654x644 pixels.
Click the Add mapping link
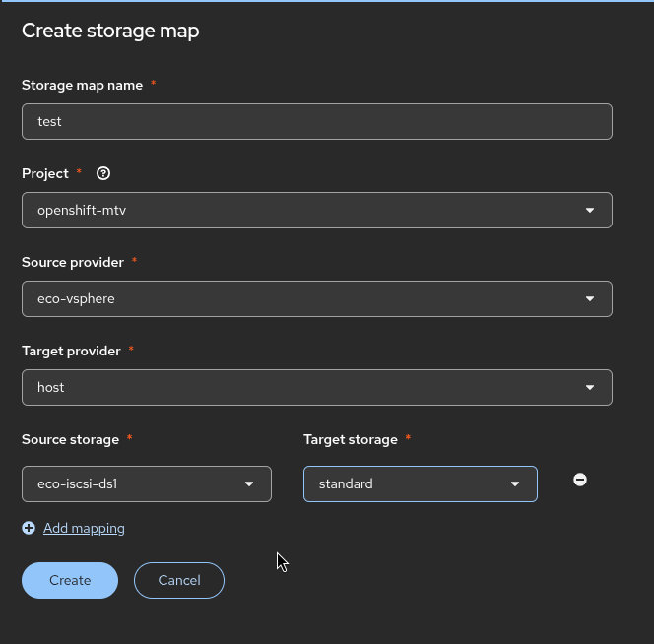tap(84, 528)
